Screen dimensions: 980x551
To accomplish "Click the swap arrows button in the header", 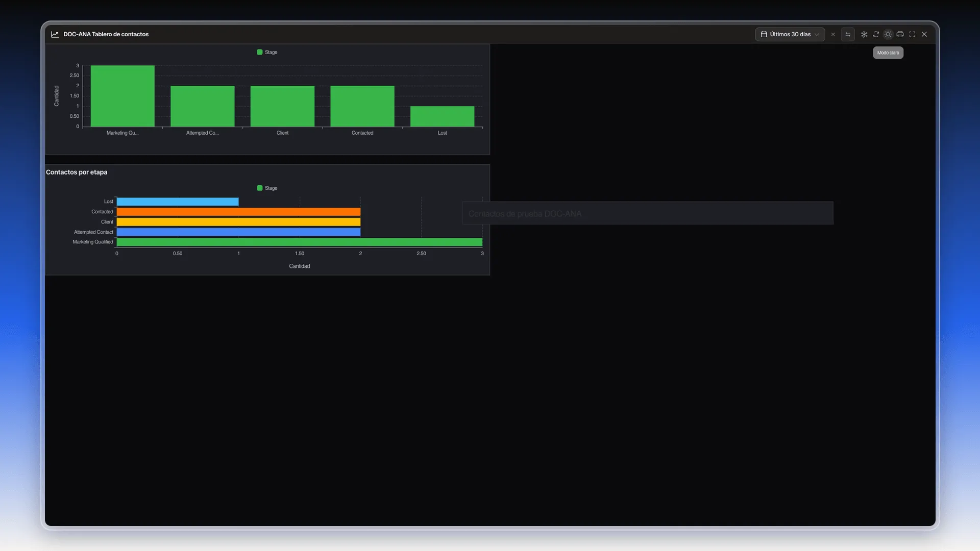I will pyautogui.click(x=848, y=34).
